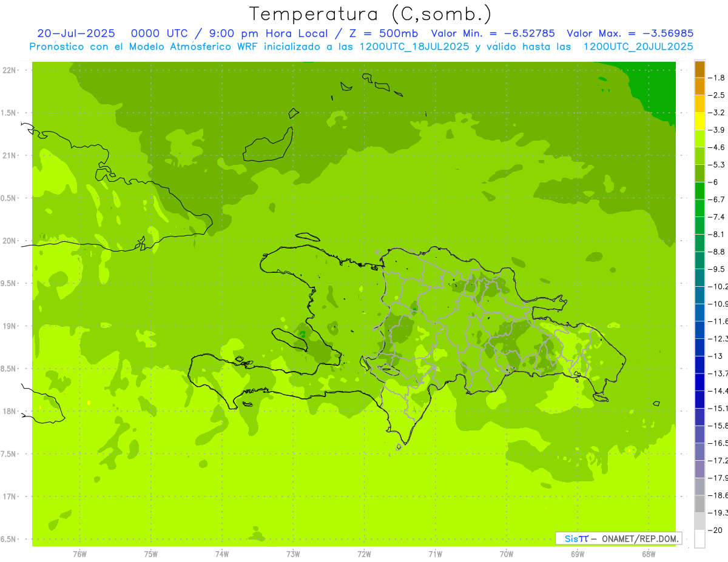Click '1200UTC_20JUL2025' valid-until time text
The width and height of the screenshot is (728, 562).
[x=638, y=47]
